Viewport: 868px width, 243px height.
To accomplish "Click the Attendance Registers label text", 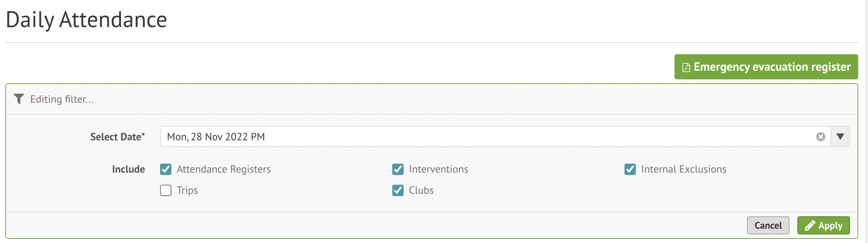I will [224, 169].
